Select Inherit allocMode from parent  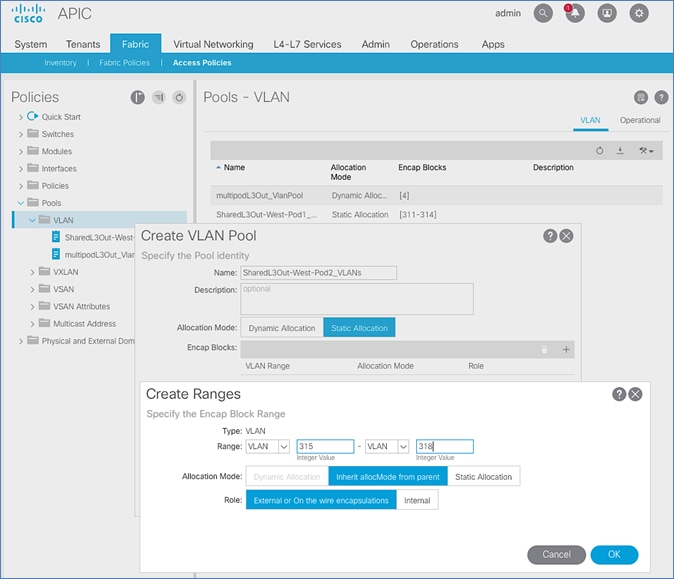click(x=388, y=477)
